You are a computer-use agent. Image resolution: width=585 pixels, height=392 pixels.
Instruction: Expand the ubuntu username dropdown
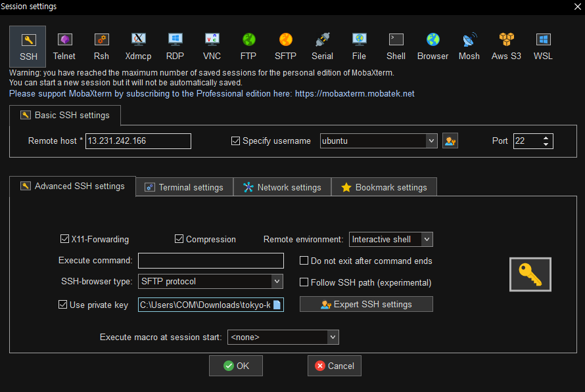431,141
